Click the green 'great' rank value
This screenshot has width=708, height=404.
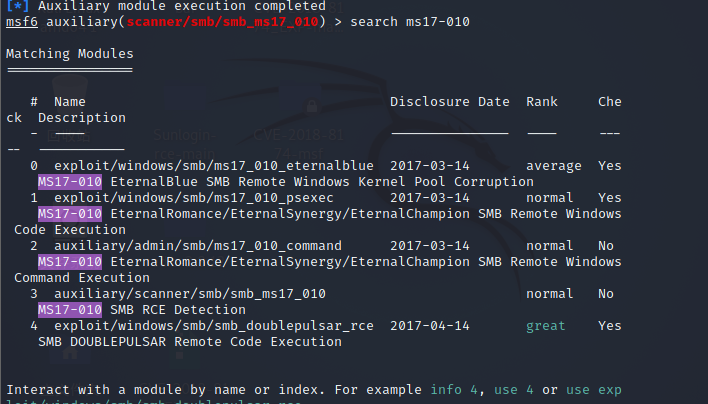tap(545, 326)
